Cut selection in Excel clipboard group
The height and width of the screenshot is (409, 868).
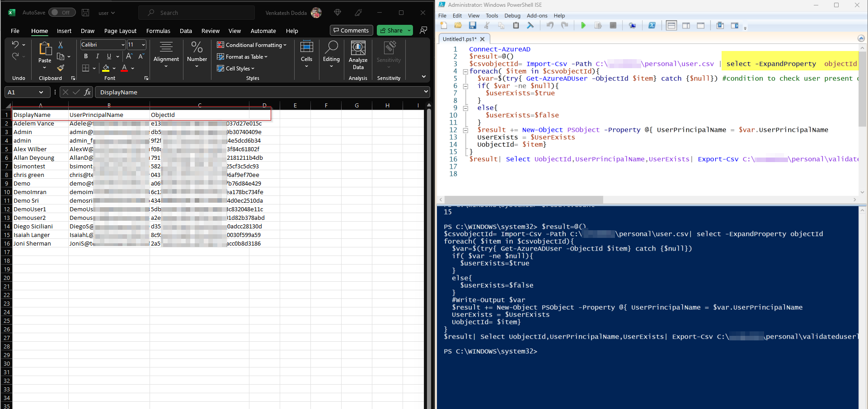click(x=61, y=45)
